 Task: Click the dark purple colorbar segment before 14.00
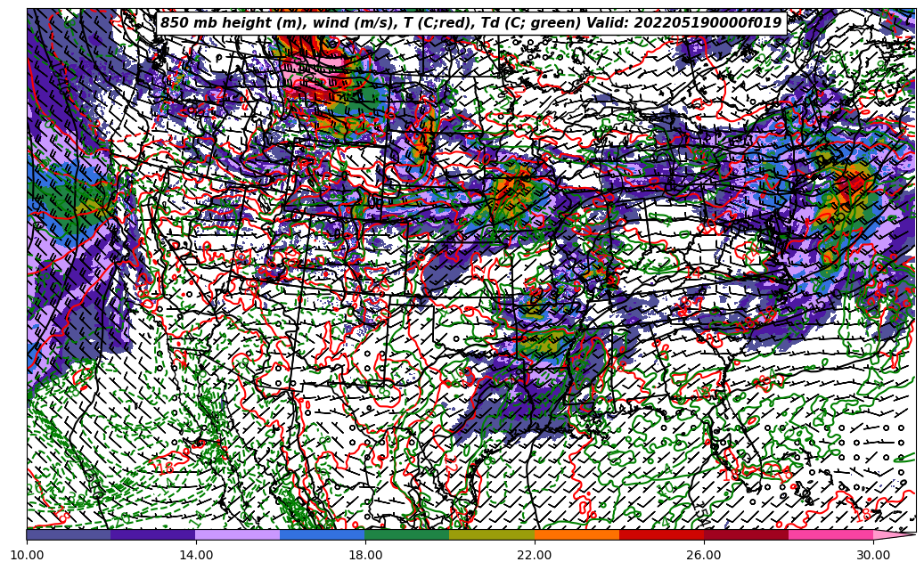[x=153, y=534]
